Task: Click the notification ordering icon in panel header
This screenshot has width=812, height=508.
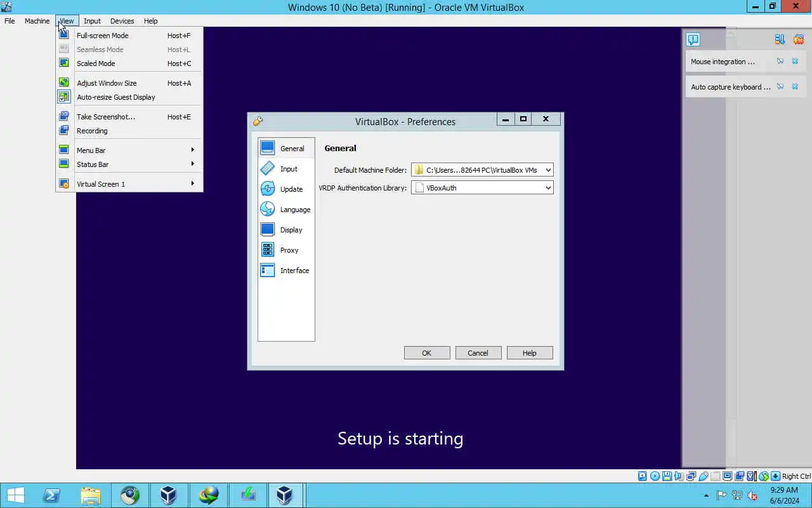Action: coord(780,39)
